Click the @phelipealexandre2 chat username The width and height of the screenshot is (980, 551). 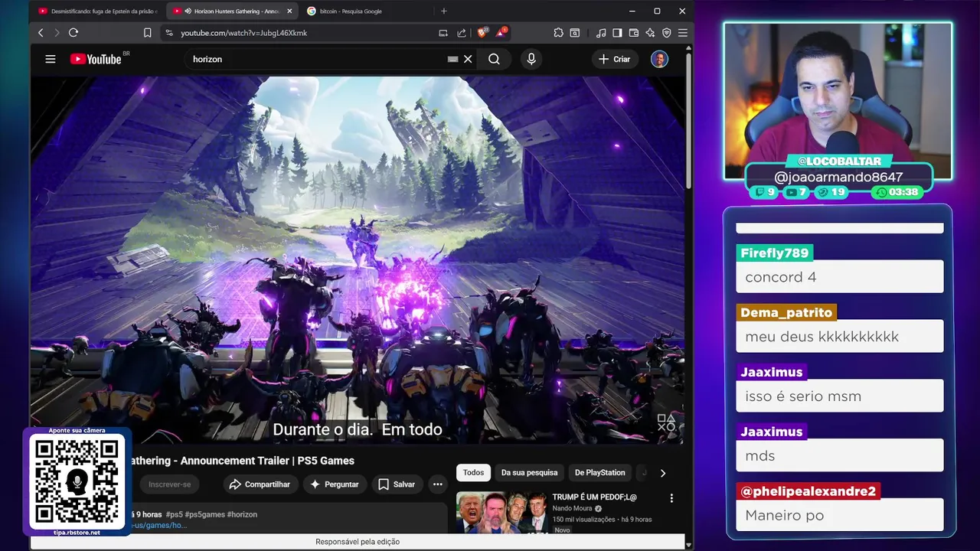808,491
